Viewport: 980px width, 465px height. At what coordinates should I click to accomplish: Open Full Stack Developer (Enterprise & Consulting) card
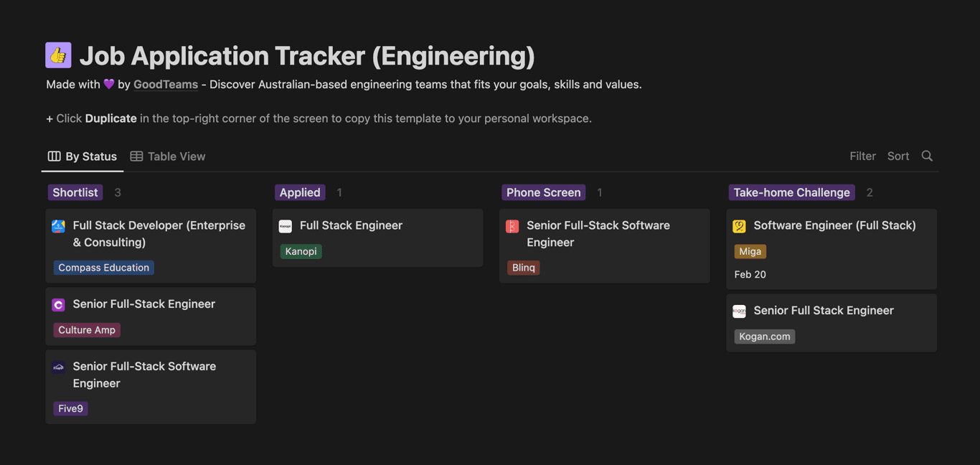(x=151, y=245)
